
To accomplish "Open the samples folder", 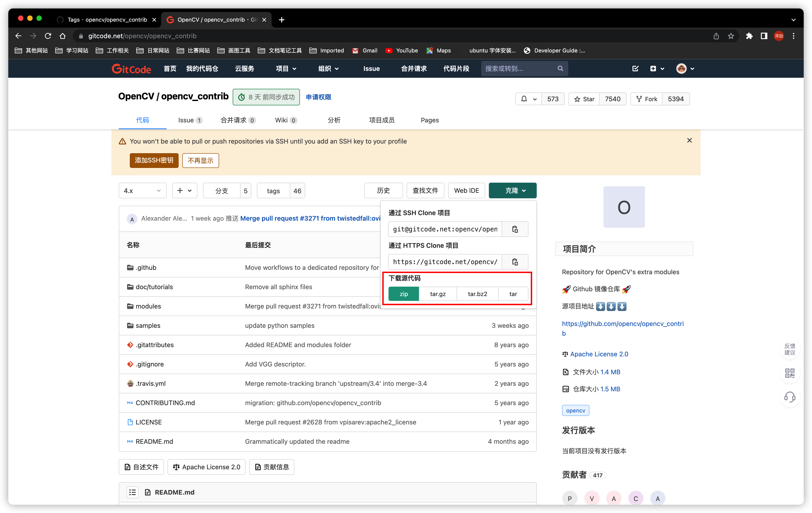I will (148, 326).
